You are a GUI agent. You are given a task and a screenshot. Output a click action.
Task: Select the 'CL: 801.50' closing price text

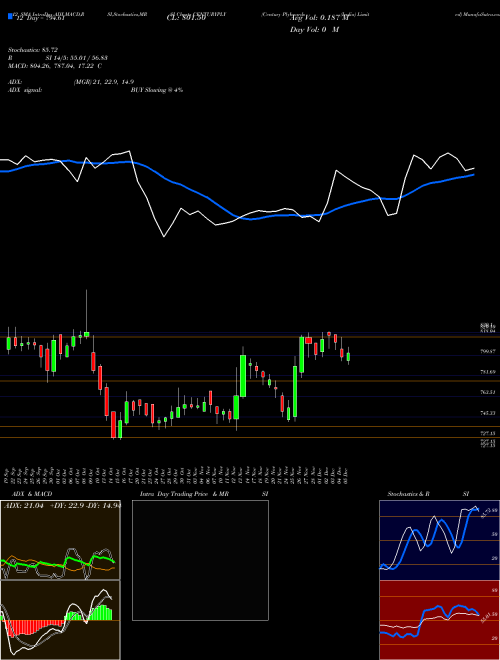coord(186,18)
